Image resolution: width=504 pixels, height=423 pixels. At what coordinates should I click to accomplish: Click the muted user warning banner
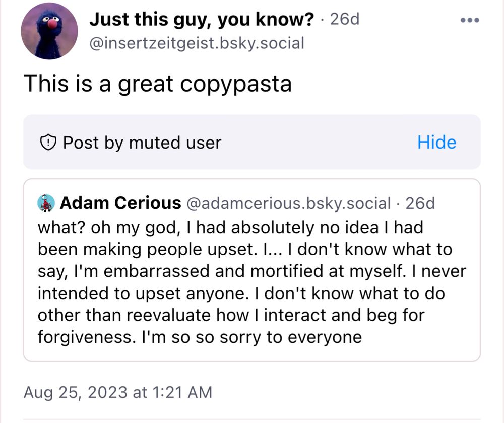202,143
